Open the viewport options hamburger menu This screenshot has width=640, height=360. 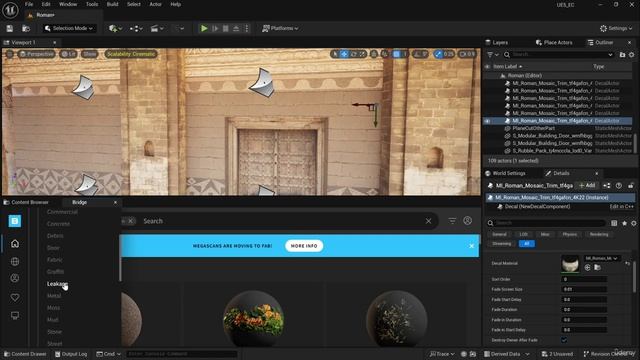point(10,54)
